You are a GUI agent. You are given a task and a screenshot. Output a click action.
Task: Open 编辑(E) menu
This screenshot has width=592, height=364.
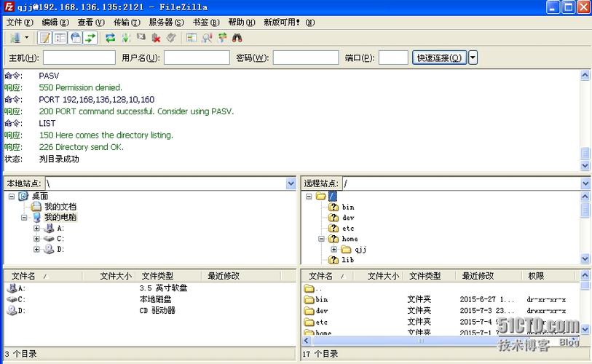[55, 23]
